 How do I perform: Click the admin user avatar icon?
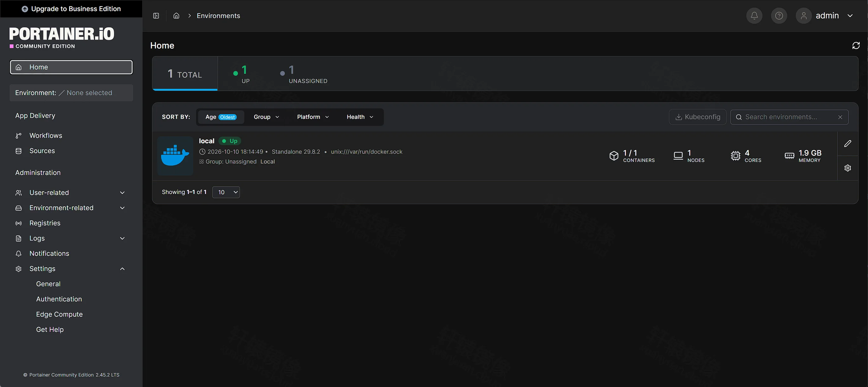804,16
